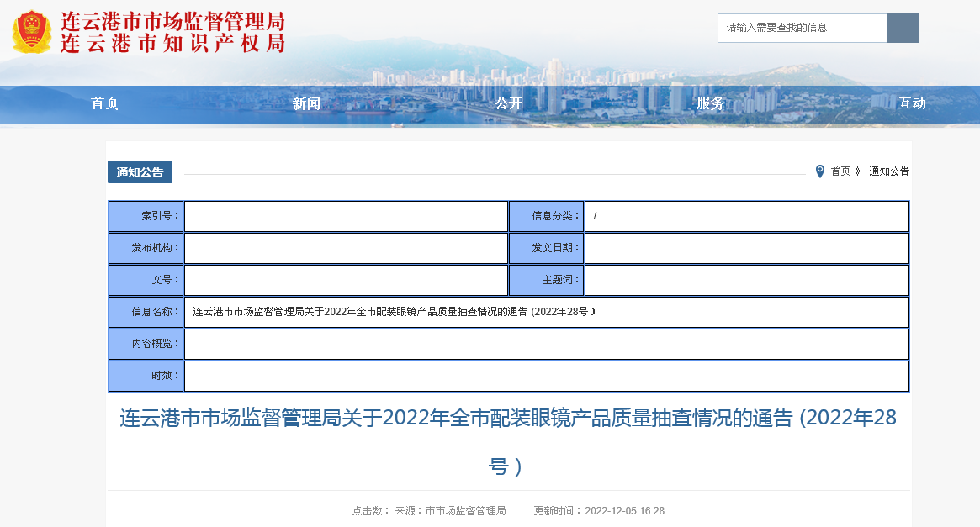Go to 首页 via breadcrumb link
This screenshot has height=527, width=980.
coord(840,171)
